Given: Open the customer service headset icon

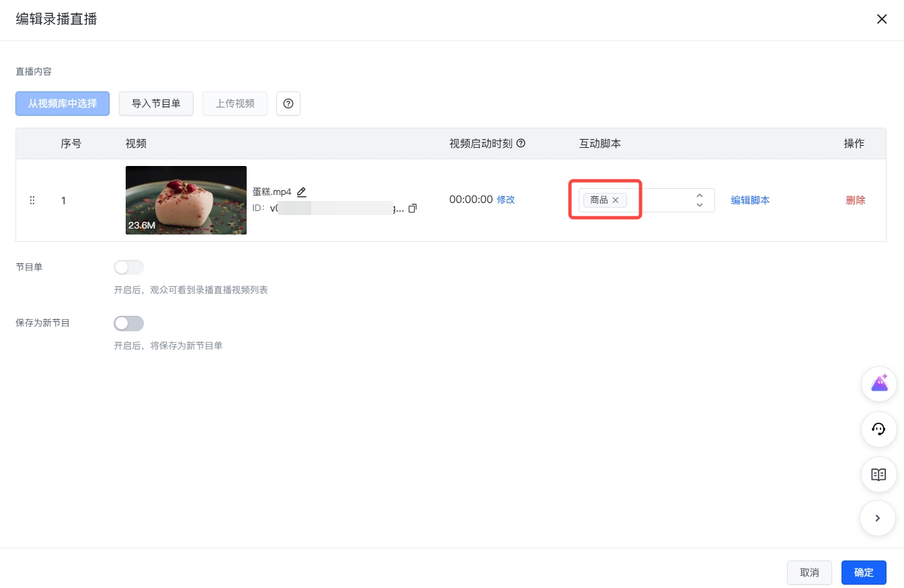Looking at the screenshot, I should point(879,429).
